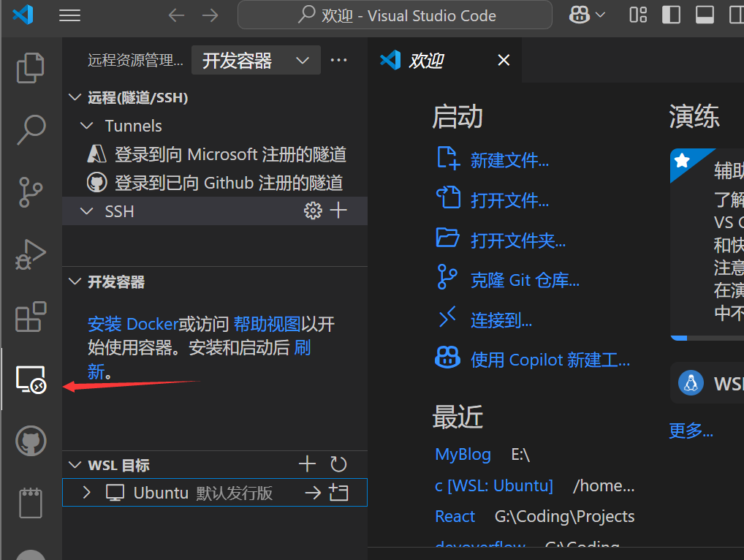
Task: Select the Remote Explorer icon
Action: point(31,379)
